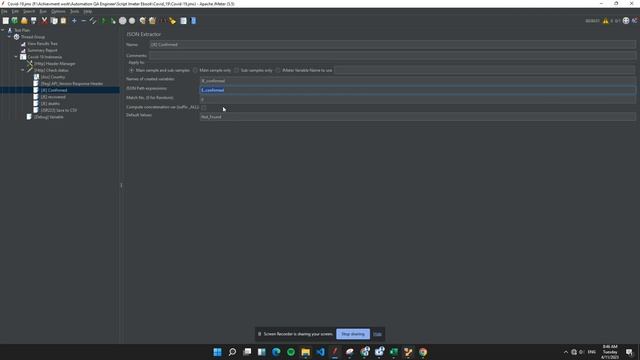Image resolution: width=640 pixels, height=360 pixels.
Task: Shut down test threads gracefully
Action: click(x=132, y=20)
